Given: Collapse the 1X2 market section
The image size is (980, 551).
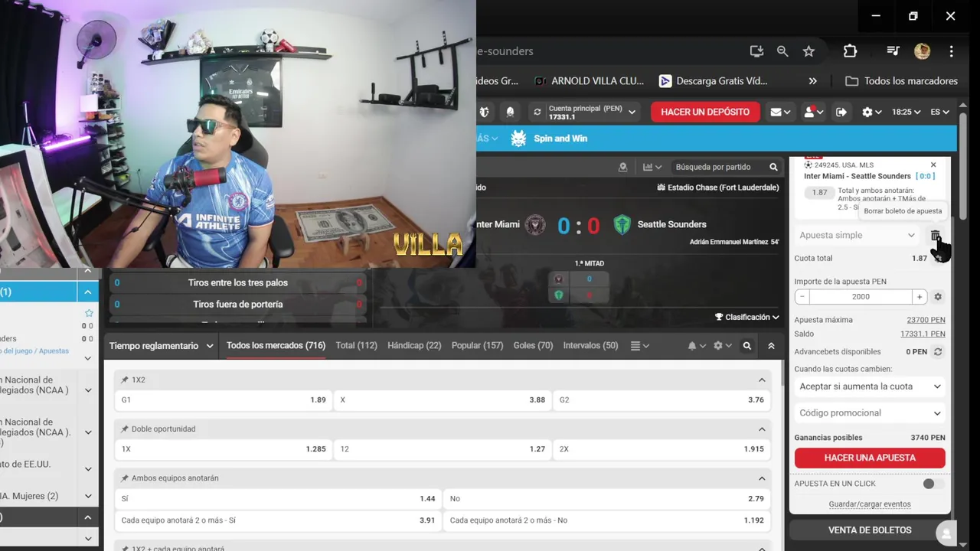Looking at the screenshot, I should pyautogui.click(x=762, y=380).
